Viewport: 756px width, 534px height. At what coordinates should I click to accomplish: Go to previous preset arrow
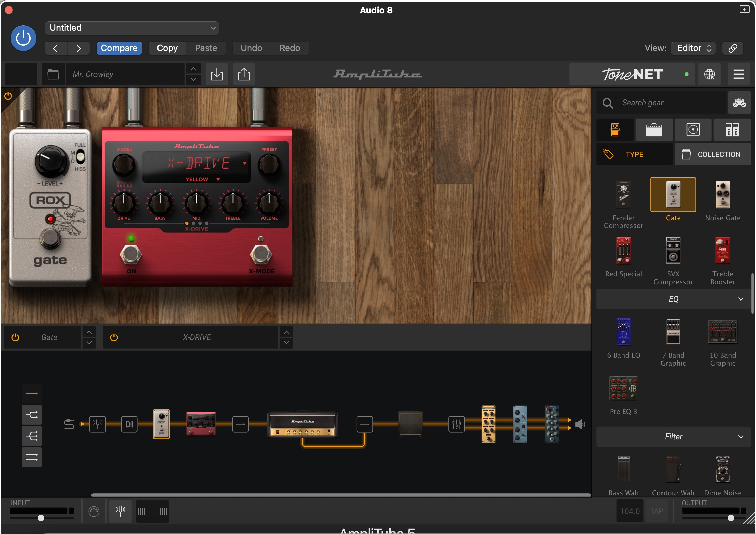(56, 48)
